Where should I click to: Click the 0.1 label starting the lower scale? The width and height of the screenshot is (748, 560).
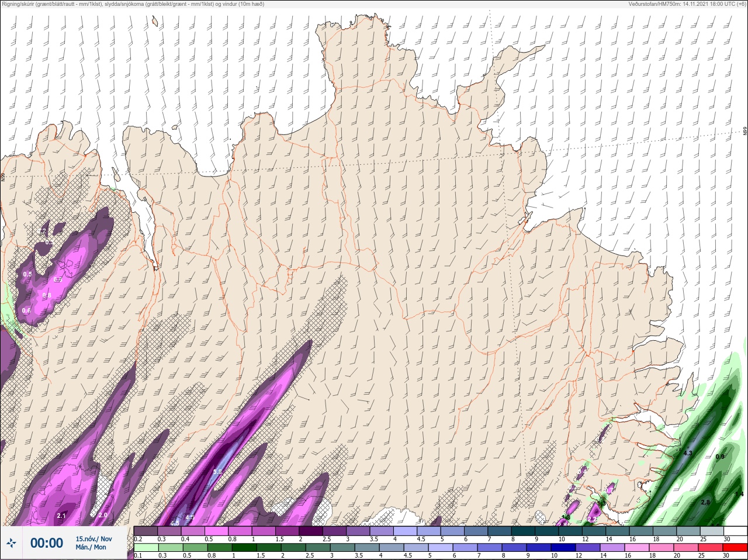tap(138, 555)
